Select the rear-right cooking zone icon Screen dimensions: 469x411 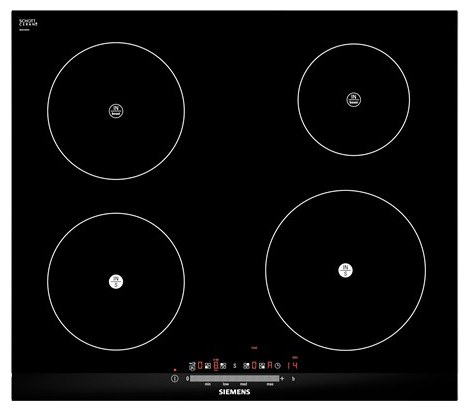tap(246, 366)
